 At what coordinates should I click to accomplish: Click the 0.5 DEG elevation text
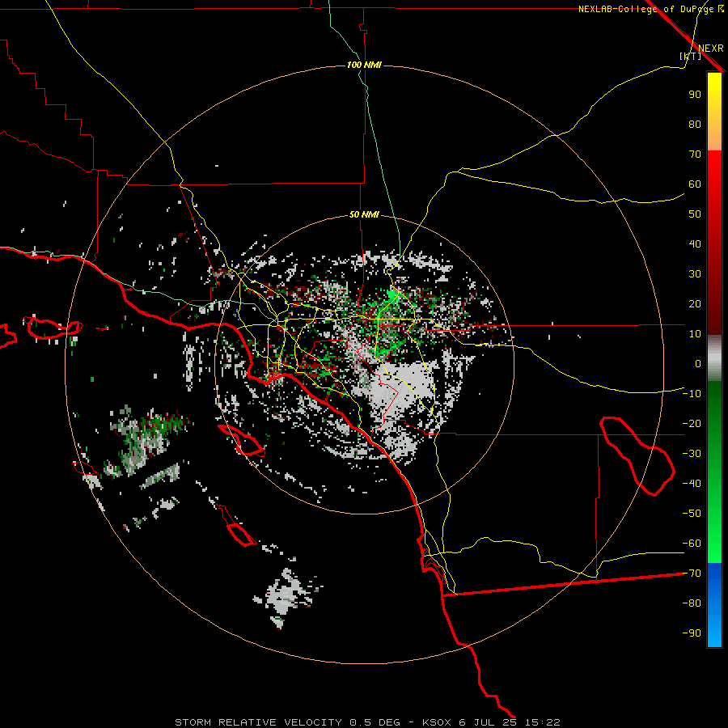click(375, 722)
